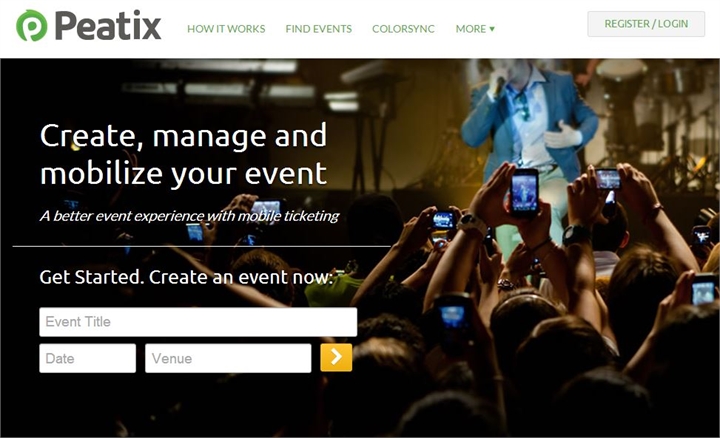Screen dimensions: 720x438
Task: Click the white line under the tagline
Action: tap(202, 247)
